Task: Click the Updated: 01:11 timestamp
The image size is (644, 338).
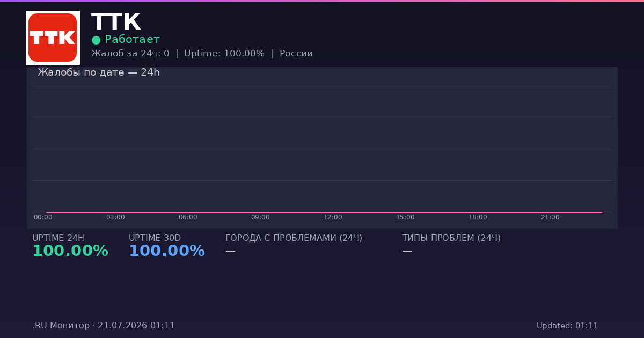Action: pos(567,326)
